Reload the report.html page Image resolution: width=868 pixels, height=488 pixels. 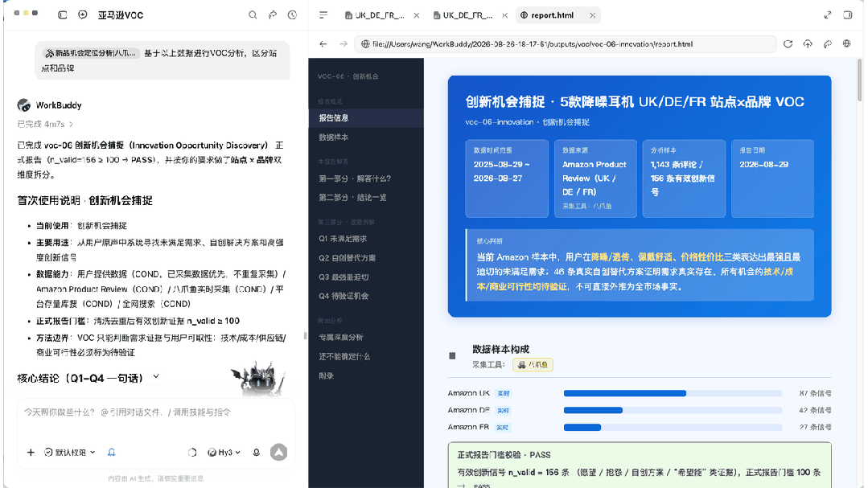click(788, 43)
